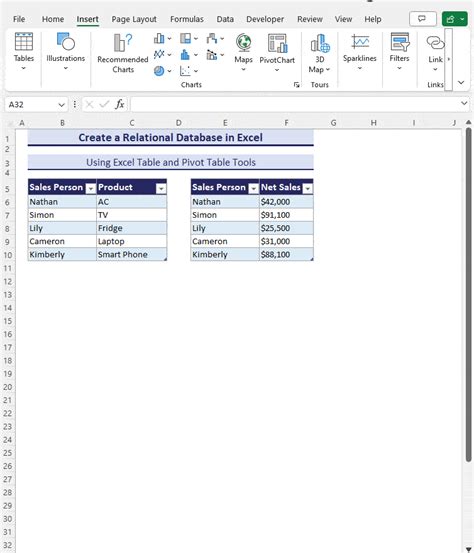Select the title Create a Relational Database in Excel
The width and height of the screenshot is (474, 553).
(x=170, y=137)
